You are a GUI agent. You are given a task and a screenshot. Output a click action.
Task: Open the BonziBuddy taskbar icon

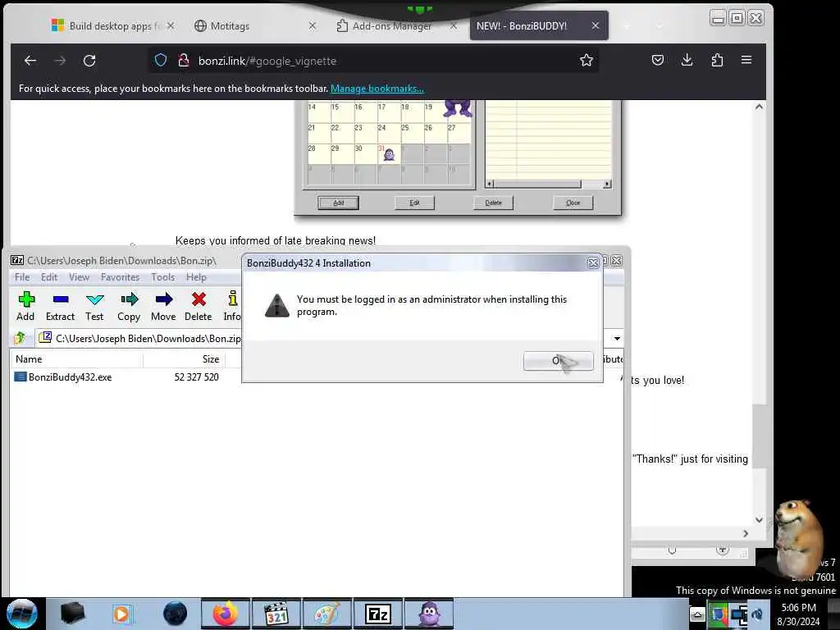click(x=429, y=614)
